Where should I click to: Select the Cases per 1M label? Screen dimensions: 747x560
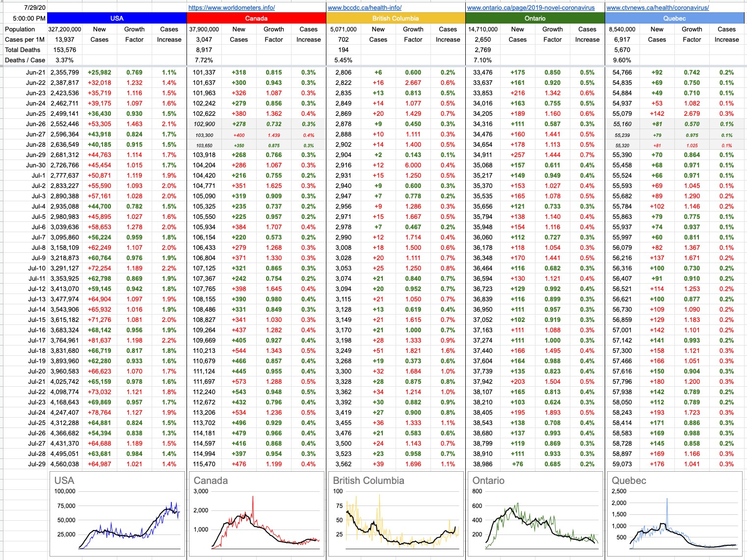(x=25, y=39)
